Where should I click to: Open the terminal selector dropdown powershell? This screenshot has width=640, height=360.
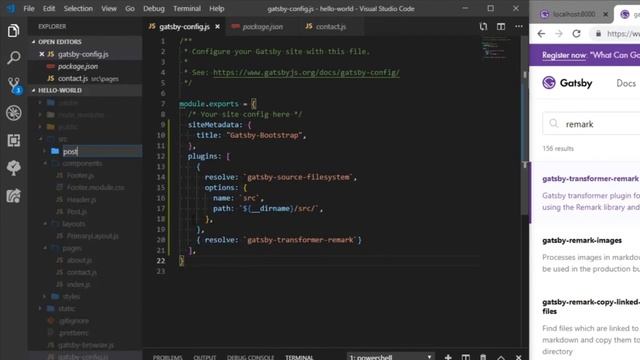[x=390, y=357]
